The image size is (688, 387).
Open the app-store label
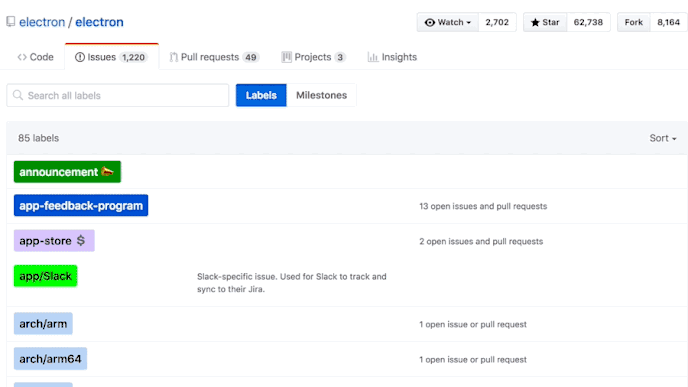(54, 240)
